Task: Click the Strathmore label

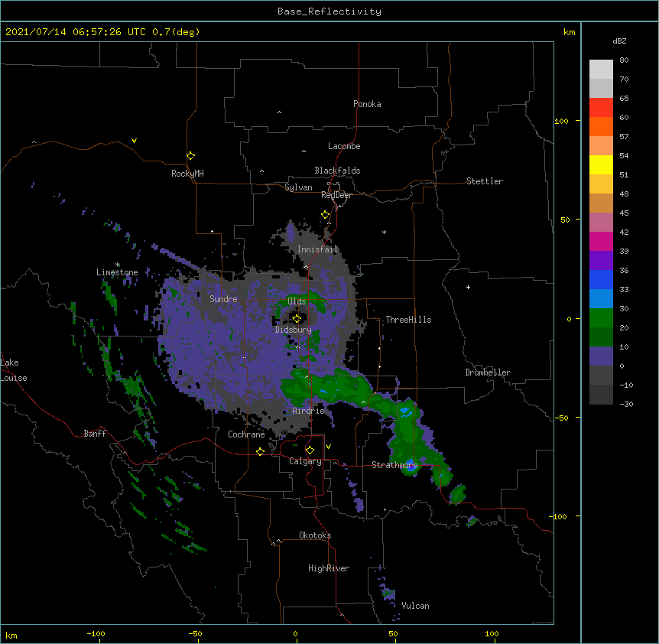Action: (394, 465)
